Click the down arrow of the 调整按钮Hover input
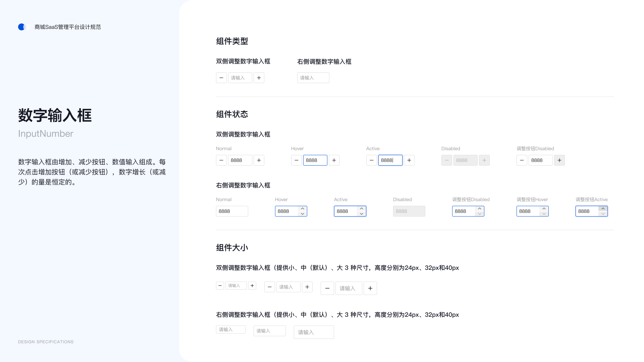The image size is (644, 362). tap(544, 214)
